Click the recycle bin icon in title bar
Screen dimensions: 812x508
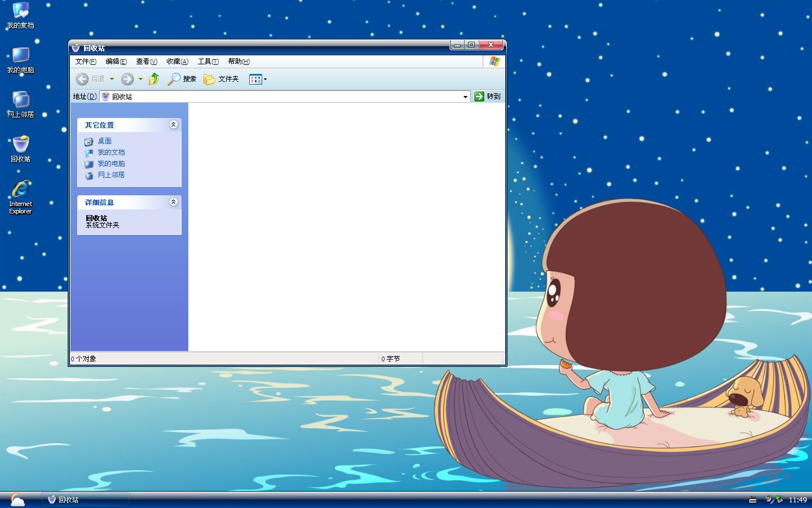pyautogui.click(x=76, y=48)
